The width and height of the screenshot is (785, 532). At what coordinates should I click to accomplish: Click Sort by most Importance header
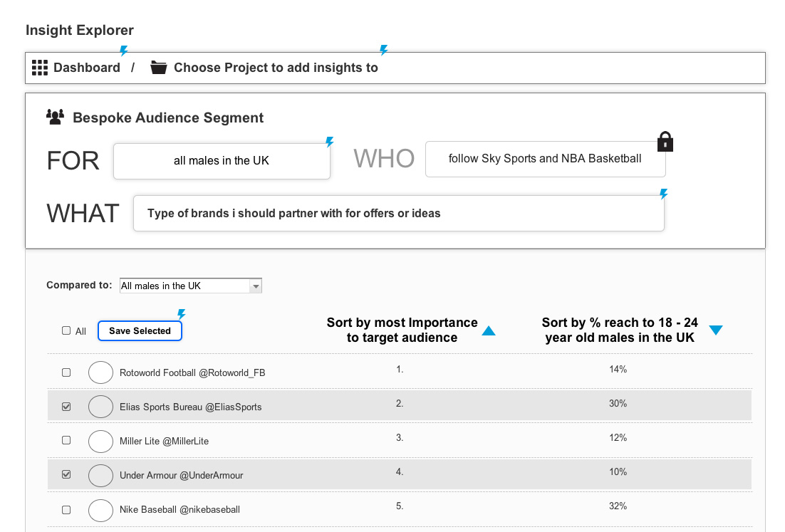tap(402, 330)
